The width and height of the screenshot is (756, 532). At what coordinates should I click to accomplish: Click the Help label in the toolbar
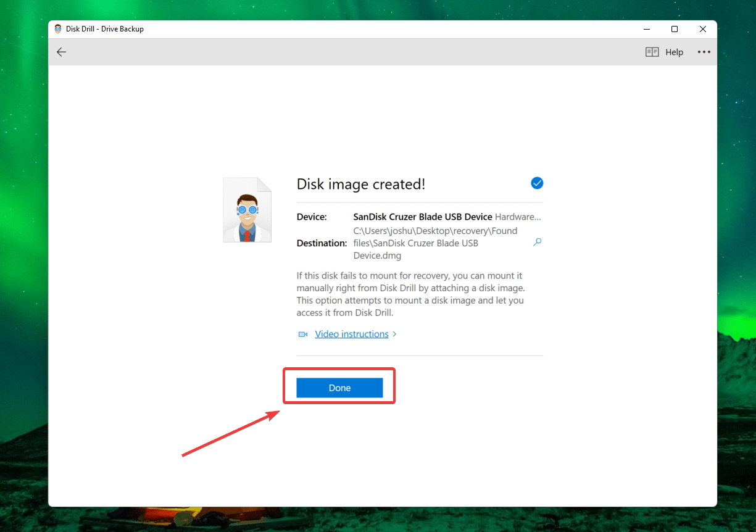click(674, 52)
